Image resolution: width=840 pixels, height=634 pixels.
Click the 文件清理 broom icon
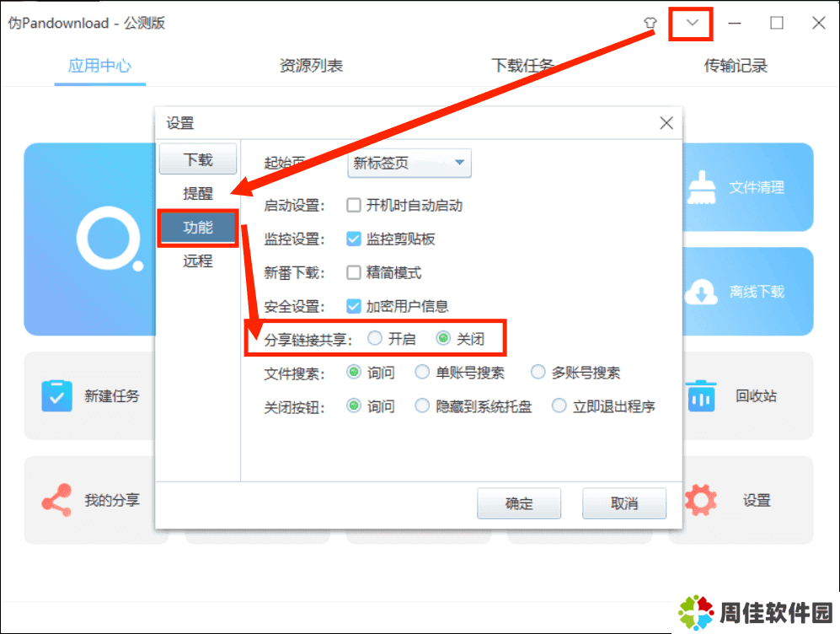tap(701, 187)
